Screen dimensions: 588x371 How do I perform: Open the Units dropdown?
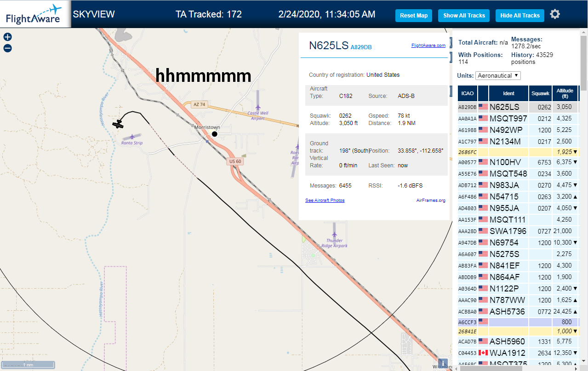498,75
